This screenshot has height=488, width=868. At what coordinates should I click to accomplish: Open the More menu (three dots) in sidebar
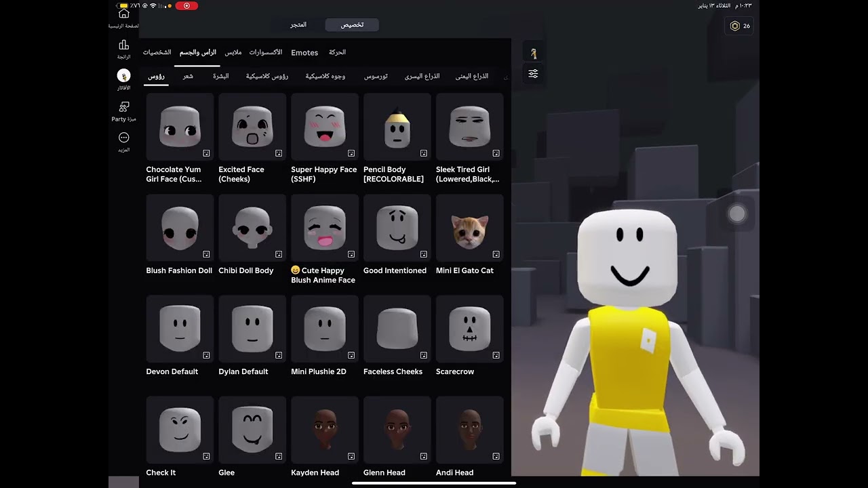(123, 138)
